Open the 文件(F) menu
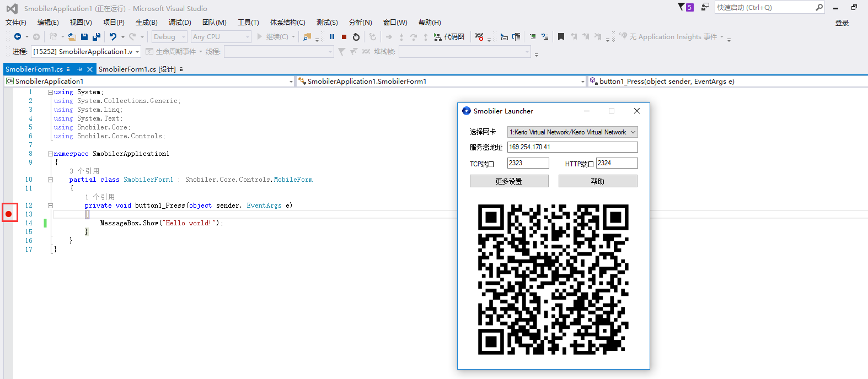Image resolution: width=868 pixels, height=379 pixels. coord(16,23)
